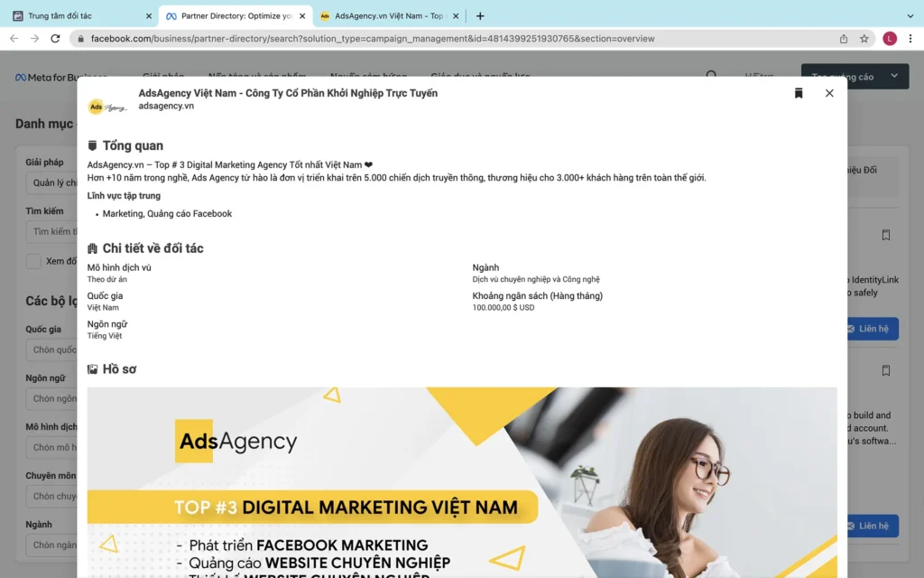Bookmark this page with the star icon
Image resolution: width=924 pixels, height=578 pixels.
coord(864,39)
